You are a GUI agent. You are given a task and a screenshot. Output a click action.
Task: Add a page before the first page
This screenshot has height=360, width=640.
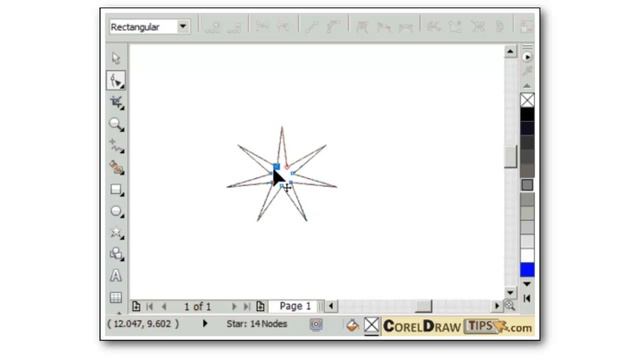136,306
